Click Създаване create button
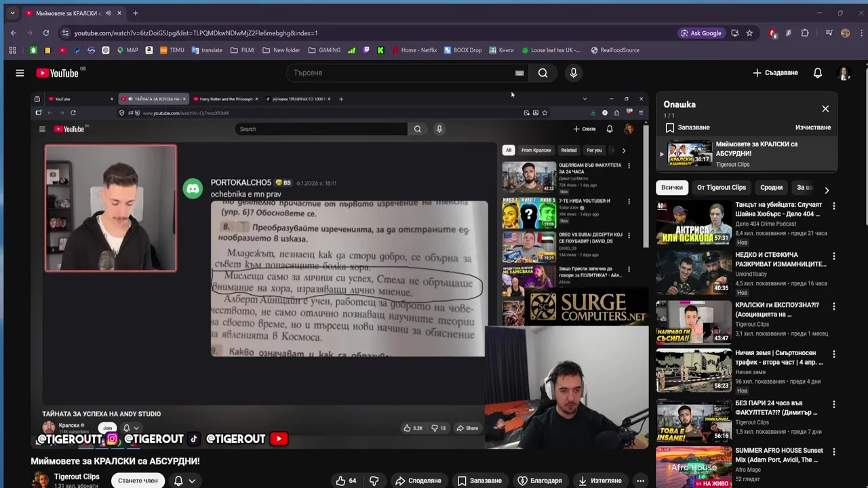Screen dimensions: 868x488 (775, 73)
